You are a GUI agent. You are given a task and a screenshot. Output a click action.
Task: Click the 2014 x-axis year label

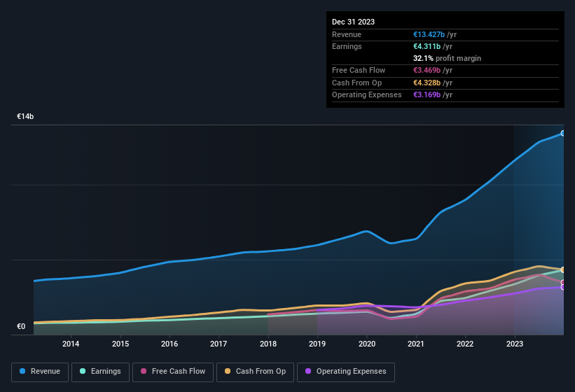pos(70,344)
